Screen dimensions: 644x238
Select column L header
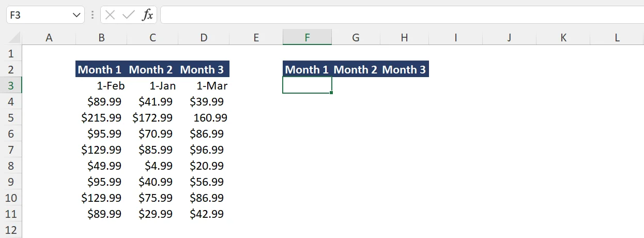pos(617,37)
